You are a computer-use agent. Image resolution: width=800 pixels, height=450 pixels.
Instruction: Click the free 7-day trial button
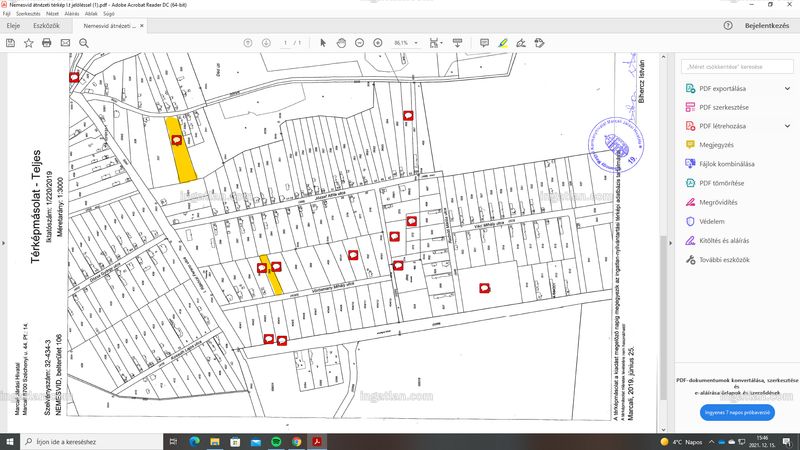tap(737, 412)
